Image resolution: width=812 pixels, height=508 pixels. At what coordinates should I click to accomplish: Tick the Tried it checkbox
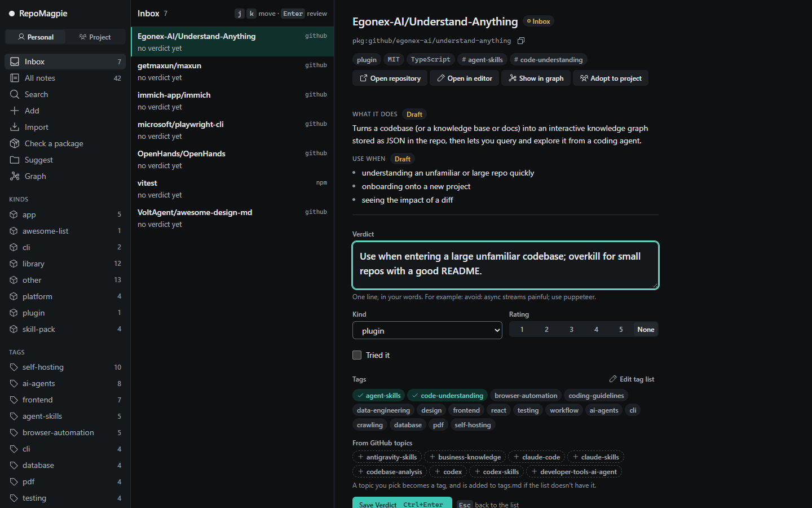pyautogui.click(x=357, y=355)
